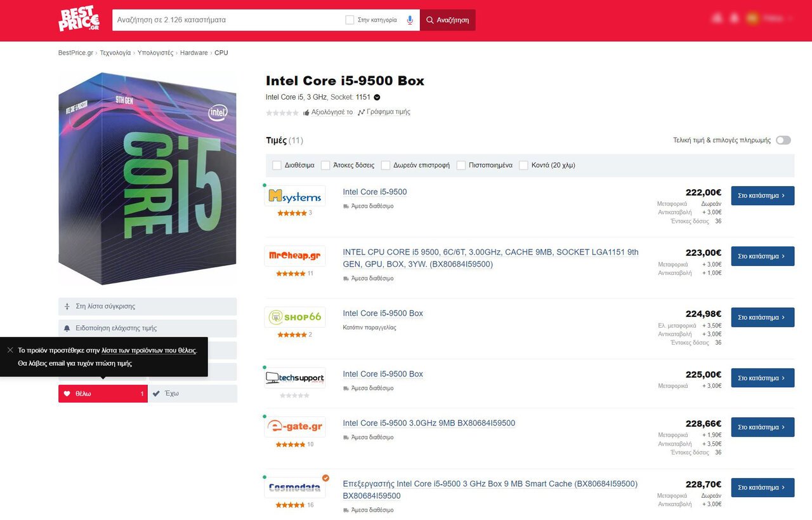View Msystems star rating reviews

pos(292,213)
